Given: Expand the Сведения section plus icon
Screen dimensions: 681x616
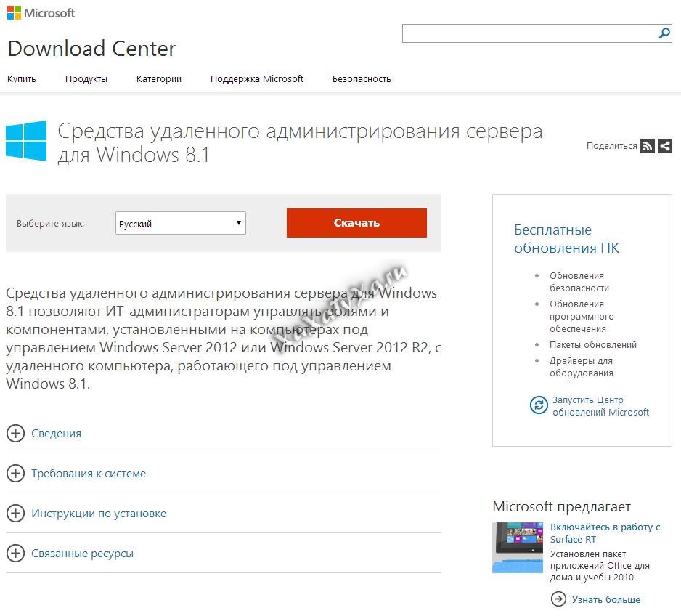Looking at the screenshot, I should pyautogui.click(x=16, y=433).
